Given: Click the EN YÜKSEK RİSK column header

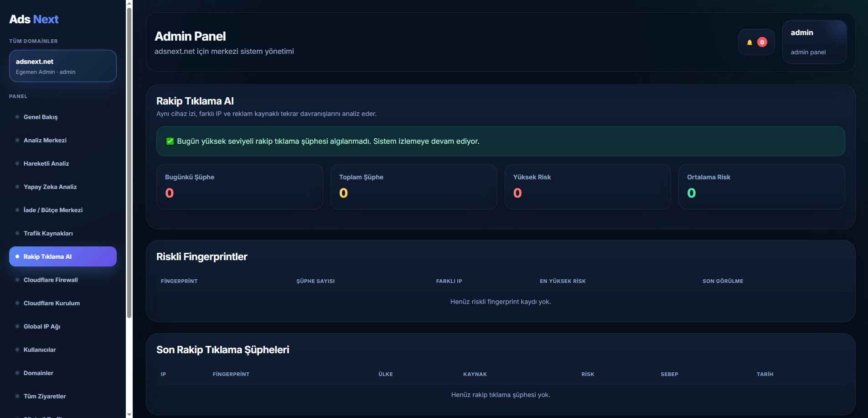Looking at the screenshot, I should point(563,281).
